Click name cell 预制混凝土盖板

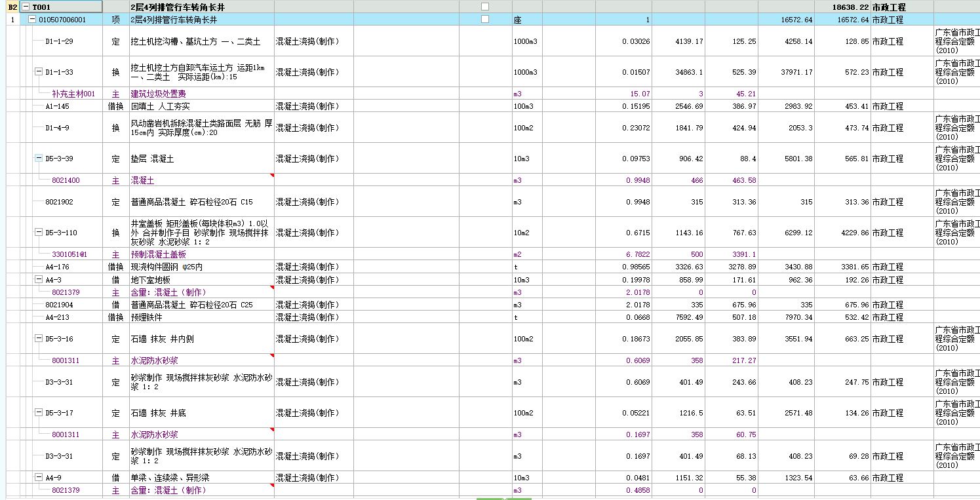point(158,254)
